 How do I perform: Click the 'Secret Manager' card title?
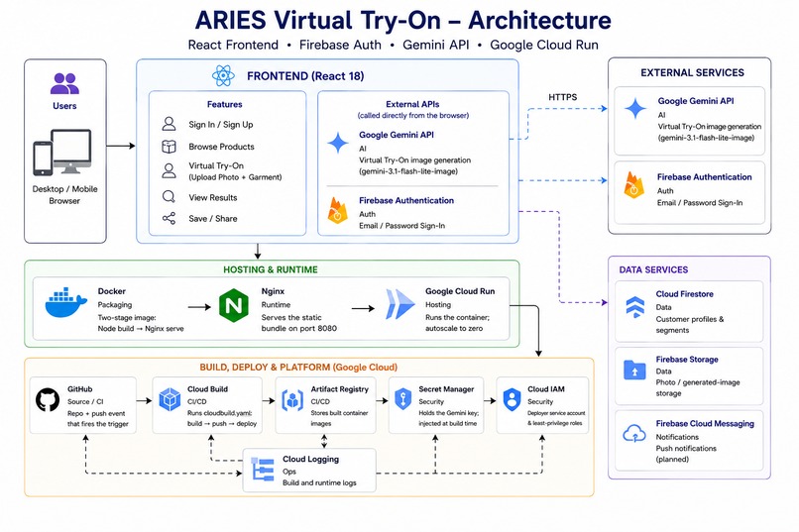(x=446, y=389)
